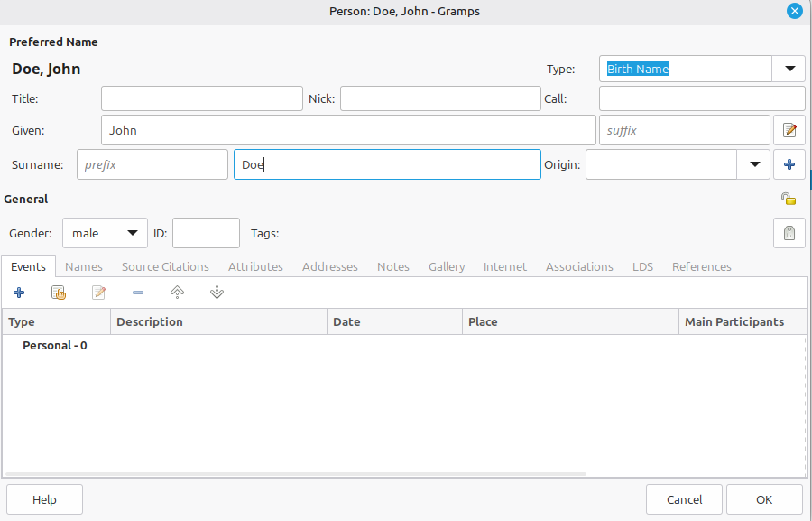This screenshot has width=812, height=521.
Task: Click the remove event minus icon
Action: click(x=138, y=293)
